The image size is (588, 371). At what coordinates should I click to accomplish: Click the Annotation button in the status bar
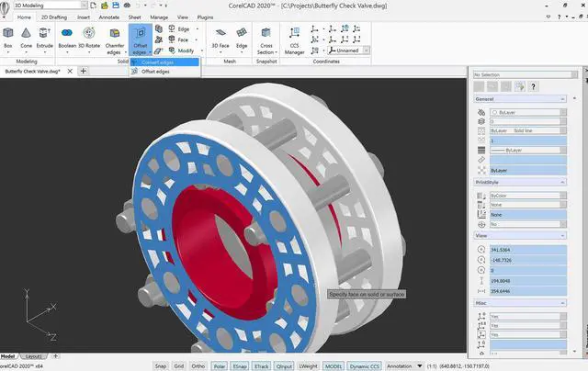(x=404, y=366)
